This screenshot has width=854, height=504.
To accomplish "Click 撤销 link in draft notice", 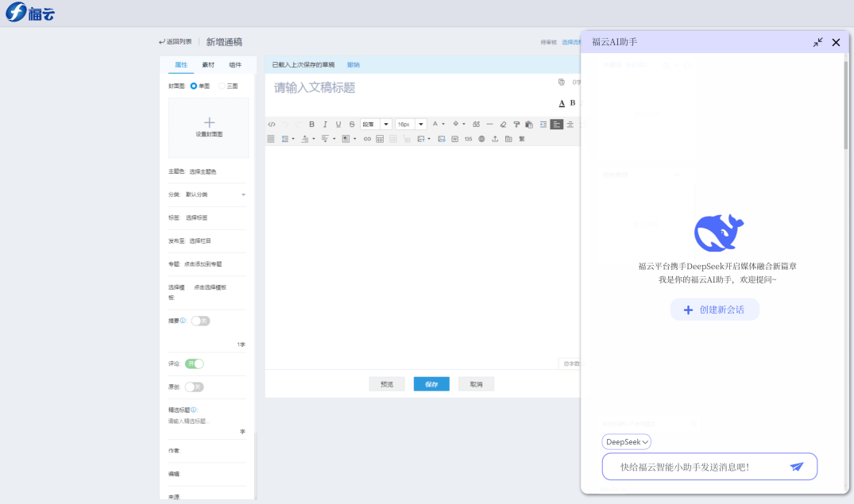I will coord(354,65).
